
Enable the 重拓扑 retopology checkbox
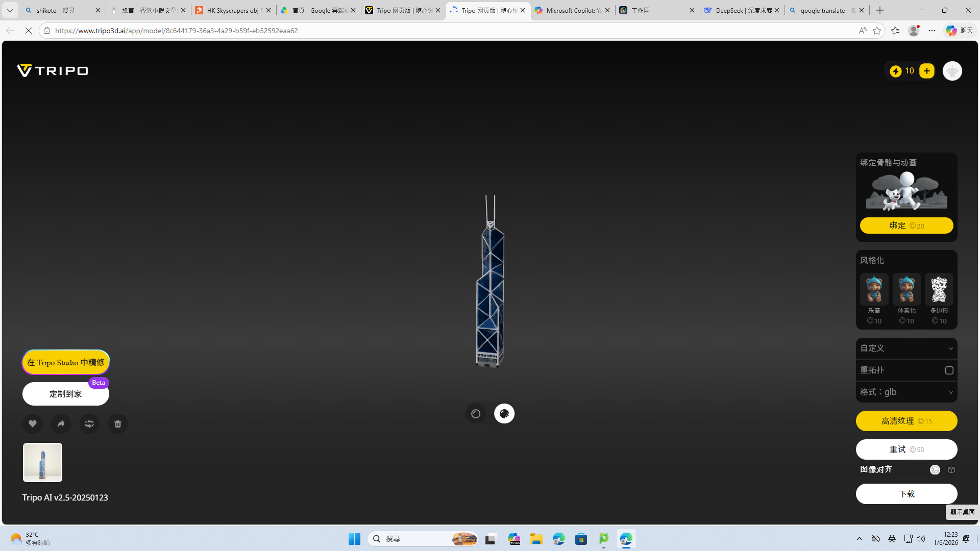[x=949, y=370]
